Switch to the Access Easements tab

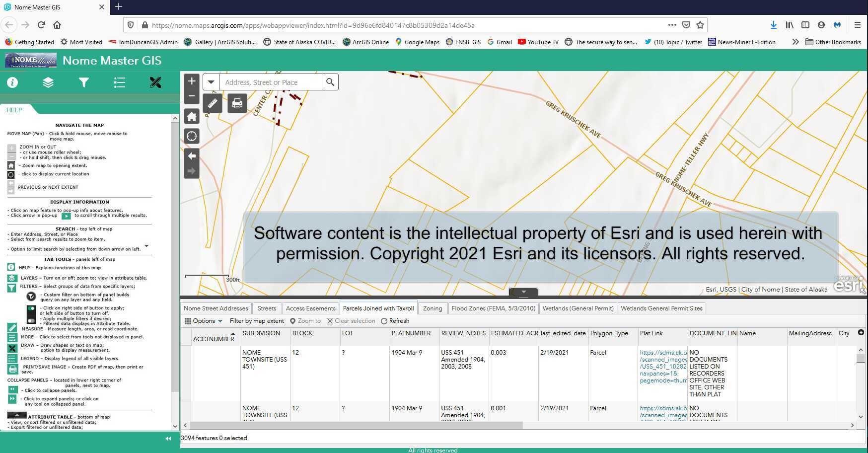310,308
